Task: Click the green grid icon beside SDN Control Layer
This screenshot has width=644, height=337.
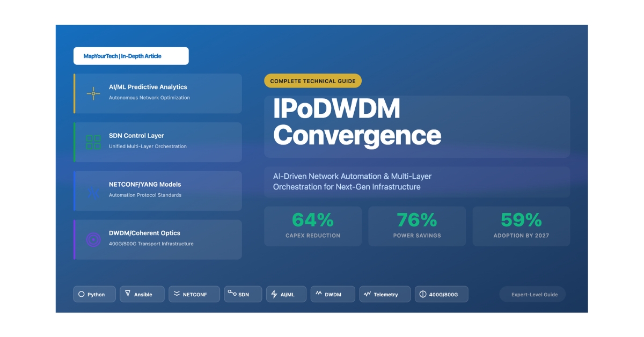Action: pyautogui.click(x=93, y=142)
